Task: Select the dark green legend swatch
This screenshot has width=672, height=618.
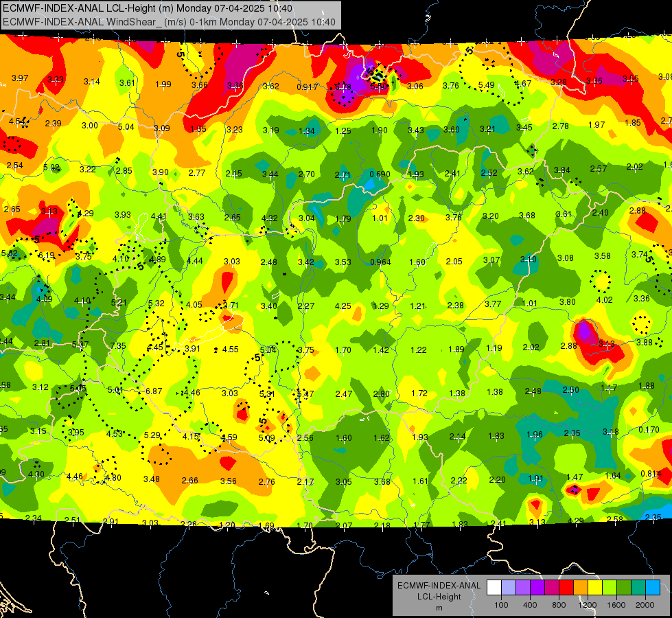Action: pos(624,587)
